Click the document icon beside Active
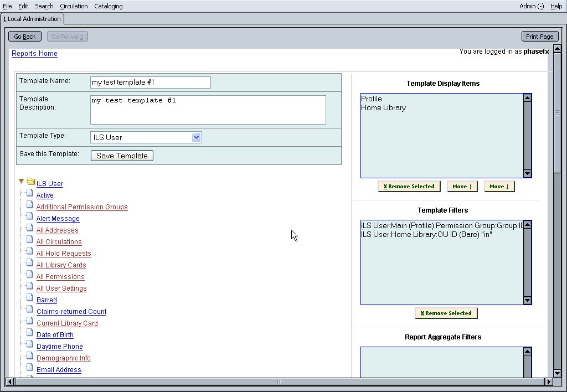Screen dimensions: 567x392 pyautogui.click(x=30, y=194)
